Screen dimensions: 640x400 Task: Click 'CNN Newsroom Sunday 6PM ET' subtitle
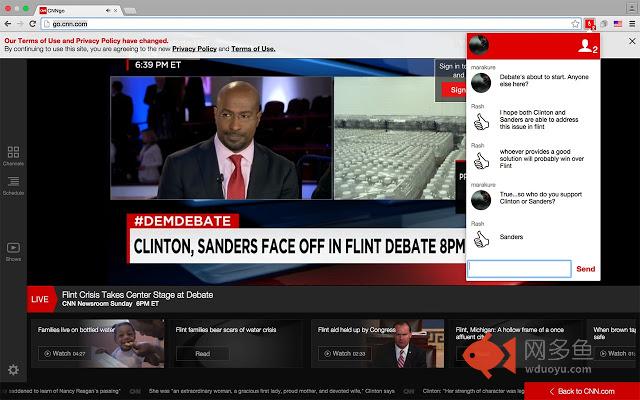coord(110,304)
